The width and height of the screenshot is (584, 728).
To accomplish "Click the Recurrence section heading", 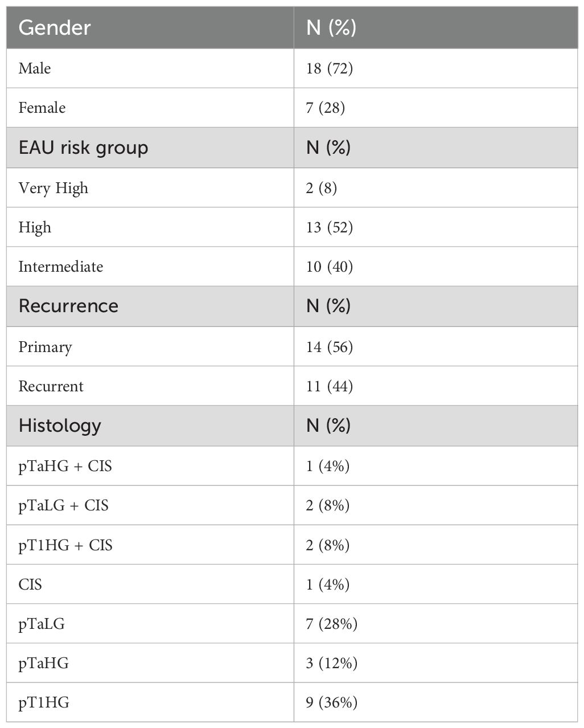I will 68,306.
